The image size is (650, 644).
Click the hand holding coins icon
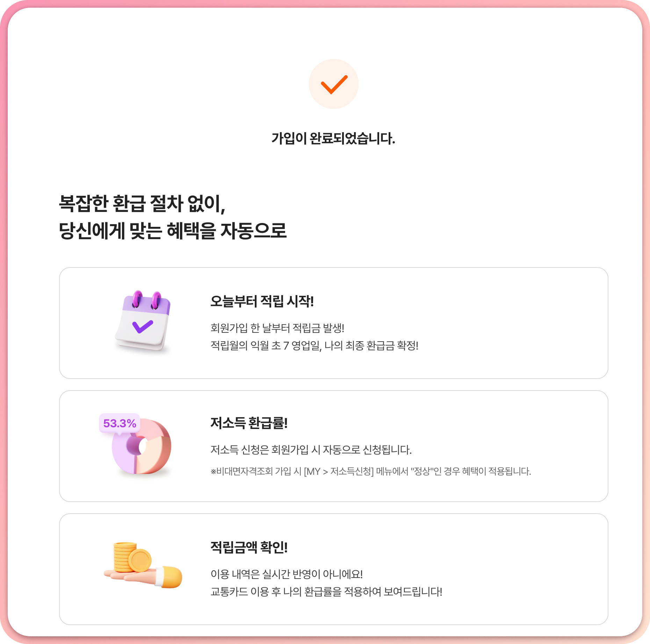point(143,565)
